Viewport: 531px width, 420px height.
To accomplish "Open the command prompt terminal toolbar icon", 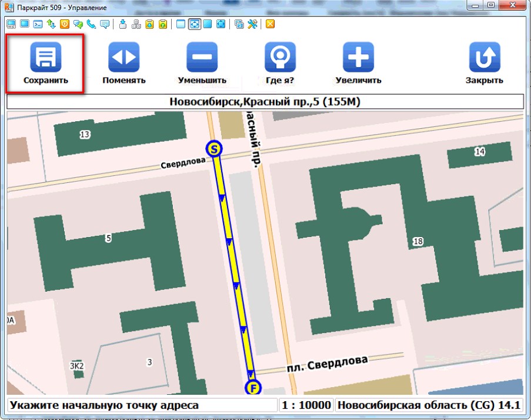I will point(38,24).
